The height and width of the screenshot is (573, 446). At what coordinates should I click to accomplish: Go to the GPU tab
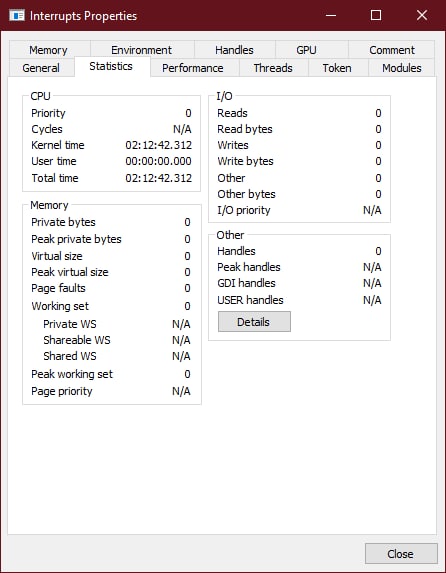[312, 50]
